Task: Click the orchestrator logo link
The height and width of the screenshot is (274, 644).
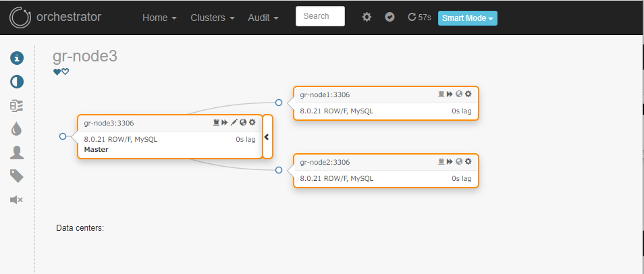Action: click(x=55, y=18)
